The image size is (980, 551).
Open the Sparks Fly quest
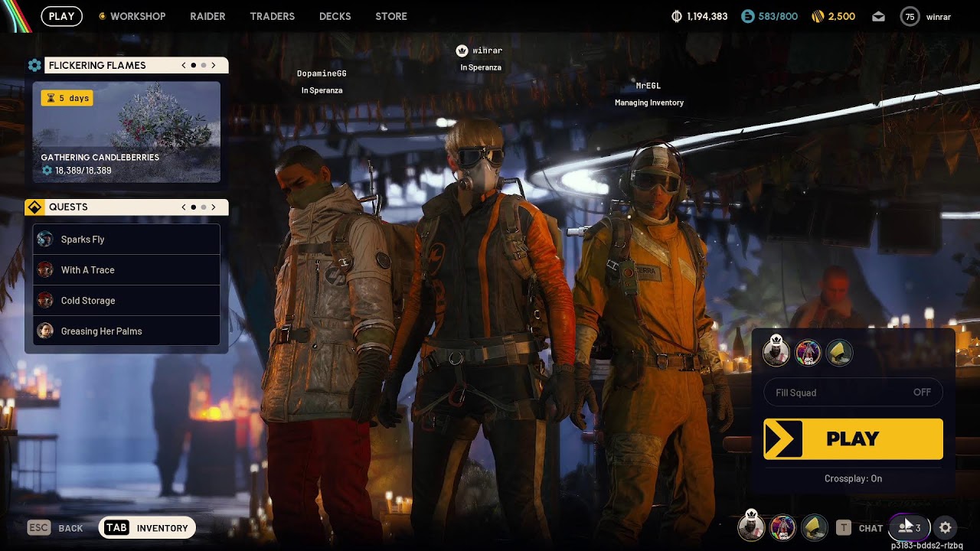pyautogui.click(x=126, y=240)
